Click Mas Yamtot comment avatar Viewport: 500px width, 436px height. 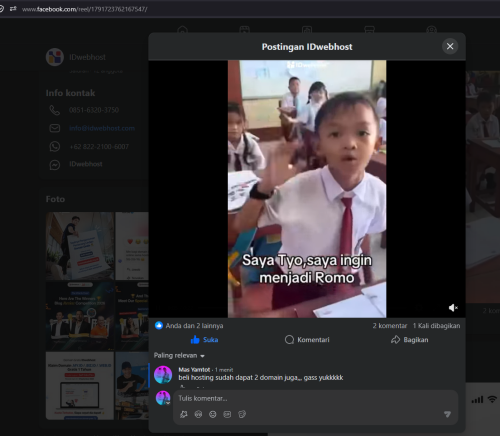(x=163, y=375)
